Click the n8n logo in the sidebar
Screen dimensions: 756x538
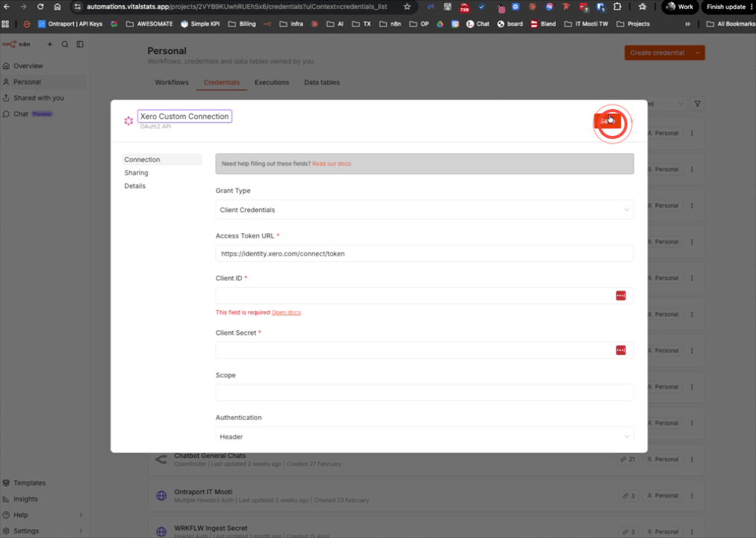pyautogui.click(x=16, y=44)
